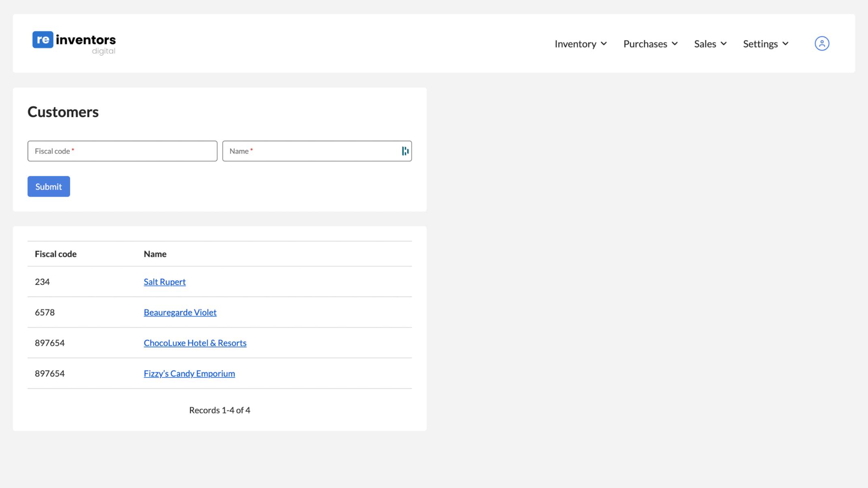Image resolution: width=868 pixels, height=488 pixels.
Task: Expand the chevron next to Inventory
Action: tap(604, 44)
